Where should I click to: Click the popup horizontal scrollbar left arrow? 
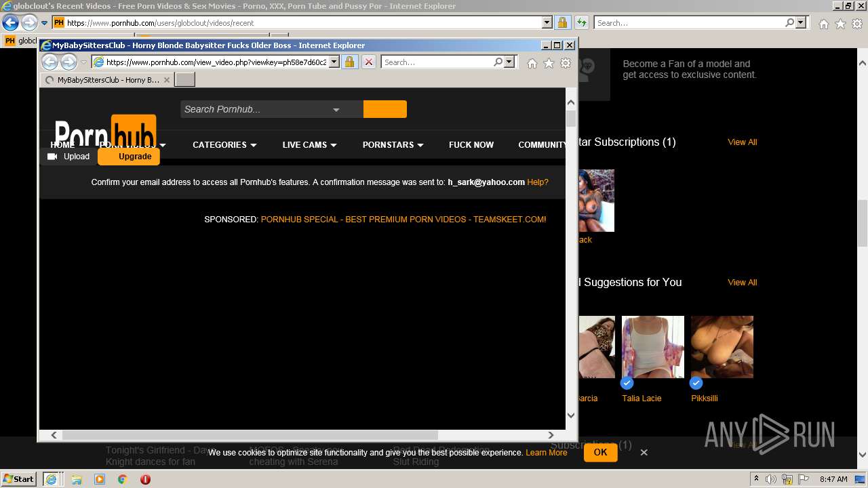[54, 435]
